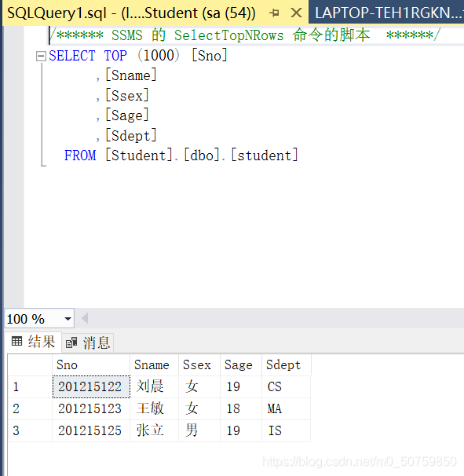Click cell 201215123 in results

91,408
